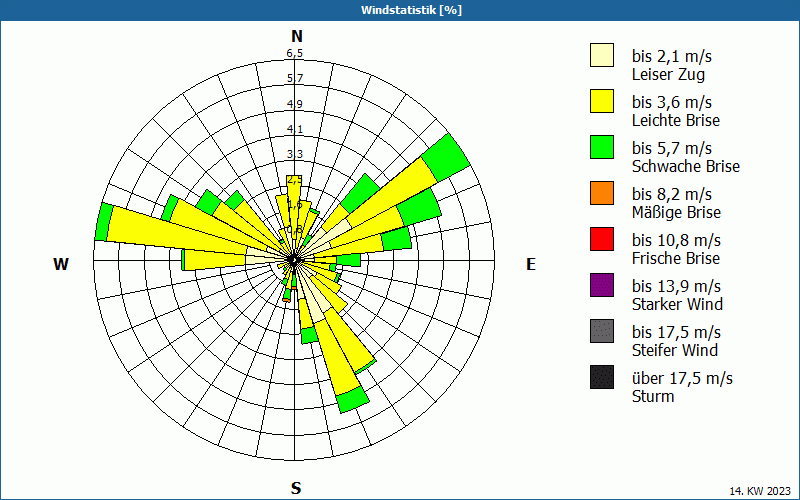
Task: Click the 'Windstatistik [%]' title text
Action: tap(411, 10)
